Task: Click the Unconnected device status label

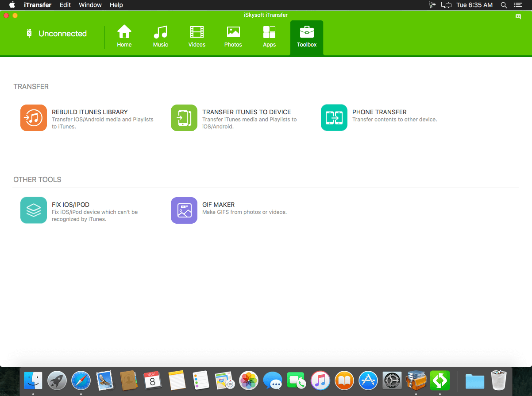Action: pyautogui.click(x=63, y=34)
